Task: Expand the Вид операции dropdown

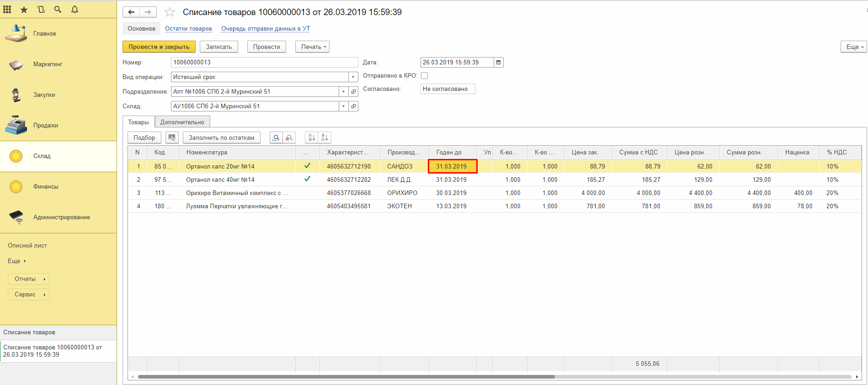Action: (353, 77)
